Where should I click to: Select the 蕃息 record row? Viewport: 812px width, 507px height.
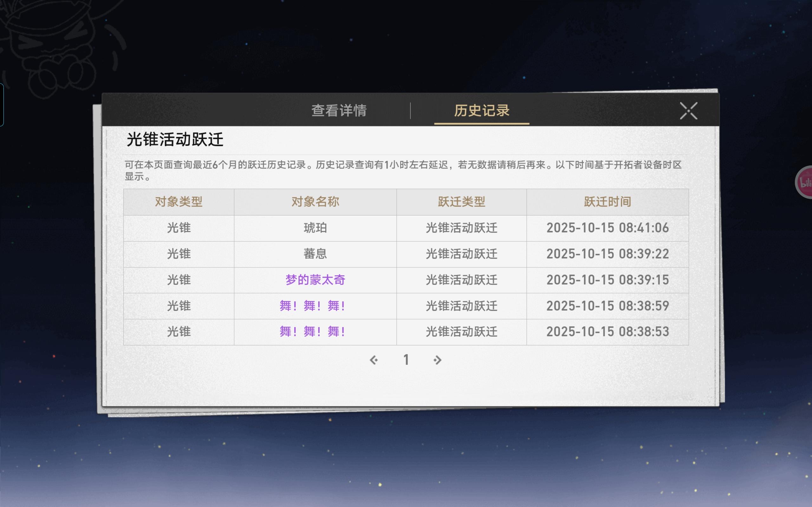pos(315,254)
